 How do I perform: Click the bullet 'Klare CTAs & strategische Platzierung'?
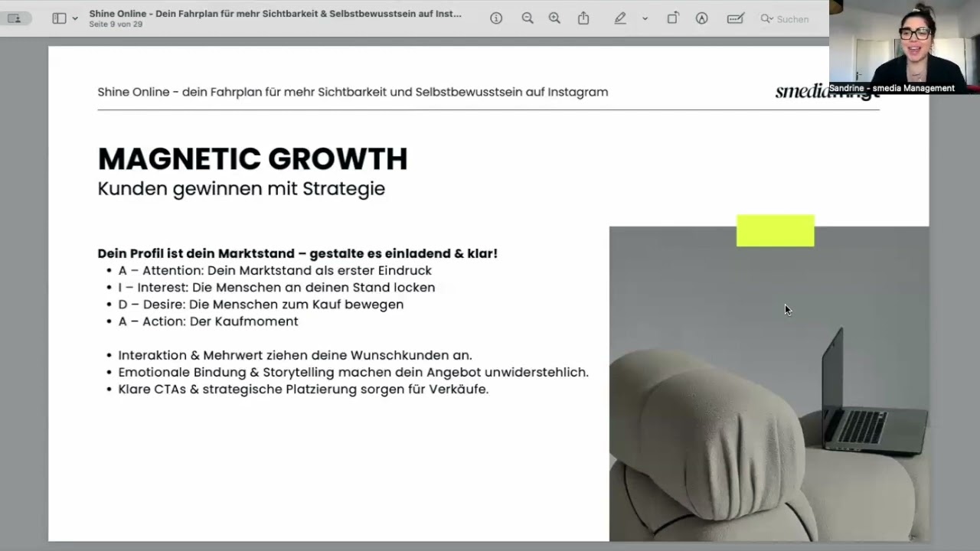[x=303, y=389]
